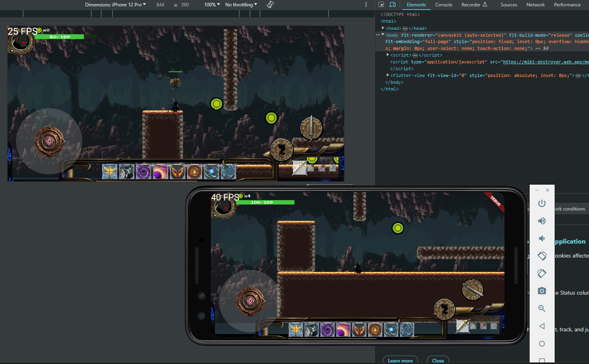
Task: Tap blue orb skill in emulator game
Action: tap(391, 330)
